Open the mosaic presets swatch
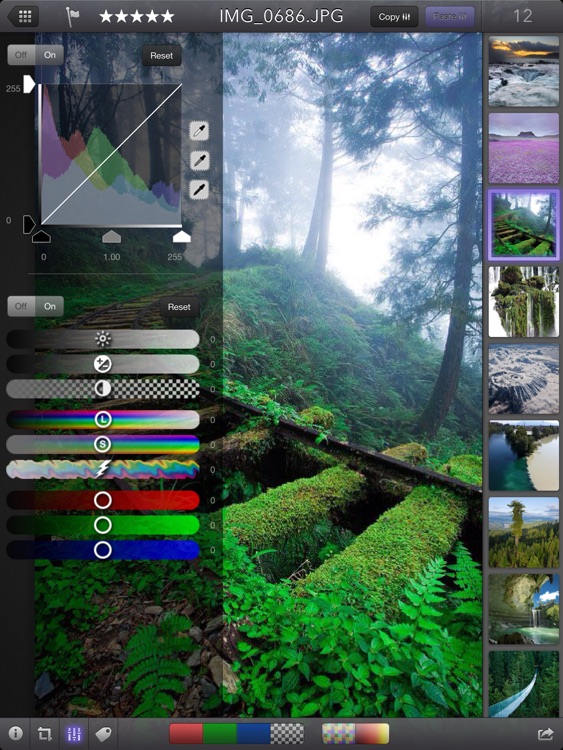This screenshot has width=563, height=750. click(339, 733)
